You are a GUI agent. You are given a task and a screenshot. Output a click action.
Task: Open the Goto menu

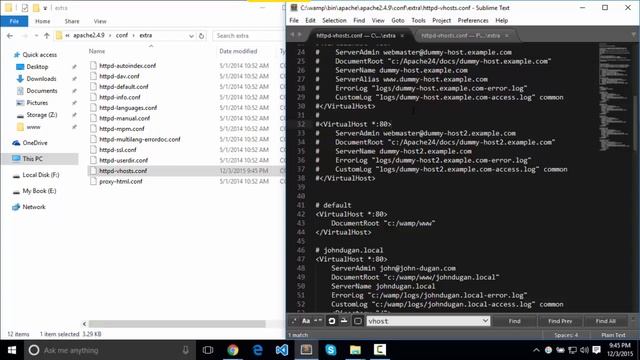[x=398, y=20]
